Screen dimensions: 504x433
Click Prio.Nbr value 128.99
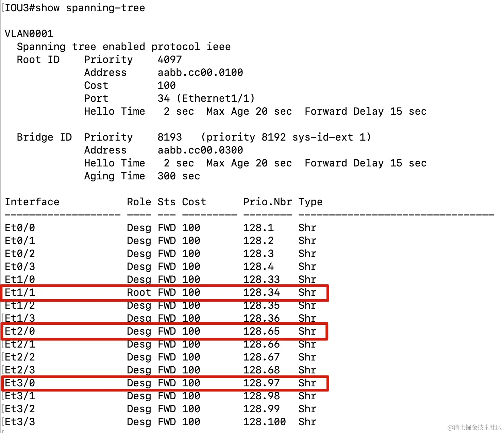click(x=262, y=409)
